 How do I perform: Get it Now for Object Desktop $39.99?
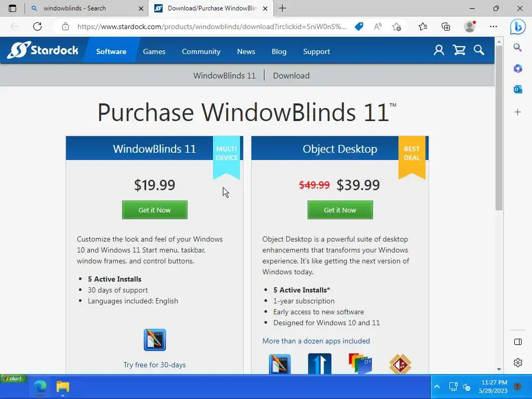(x=340, y=210)
